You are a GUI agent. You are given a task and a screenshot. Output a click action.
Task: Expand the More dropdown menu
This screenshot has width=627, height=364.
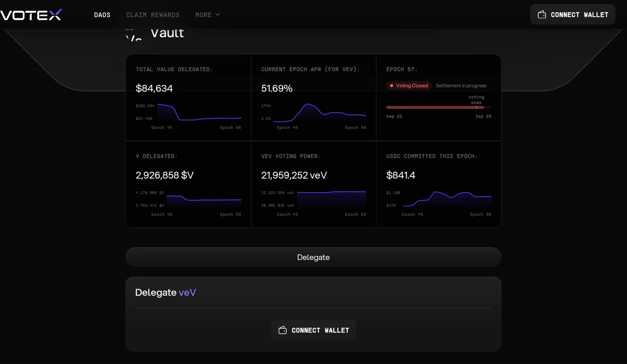click(208, 15)
